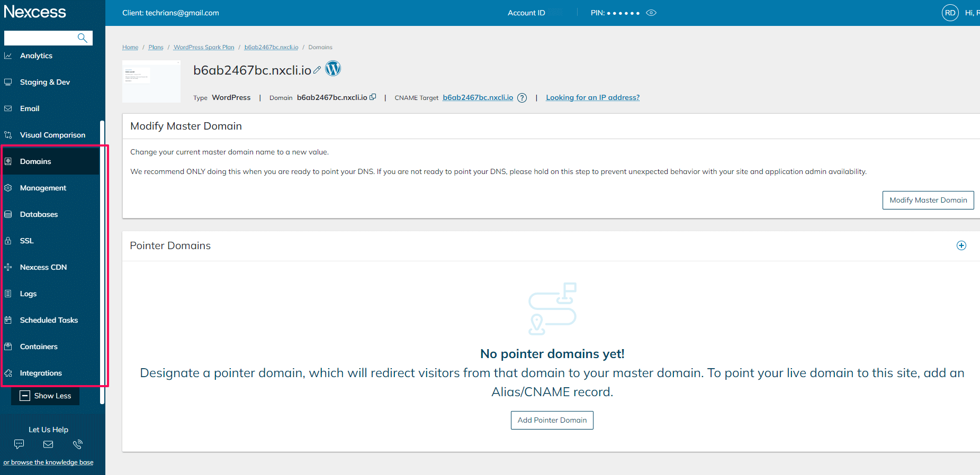Click the Add Pointer Domain button
The height and width of the screenshot is (475, 980).
(x=552, y=420)
